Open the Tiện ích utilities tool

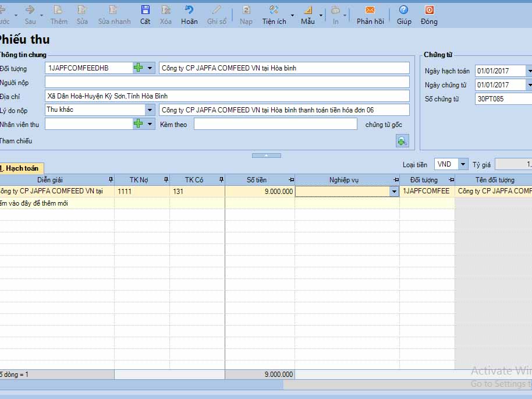pos(274,10)
